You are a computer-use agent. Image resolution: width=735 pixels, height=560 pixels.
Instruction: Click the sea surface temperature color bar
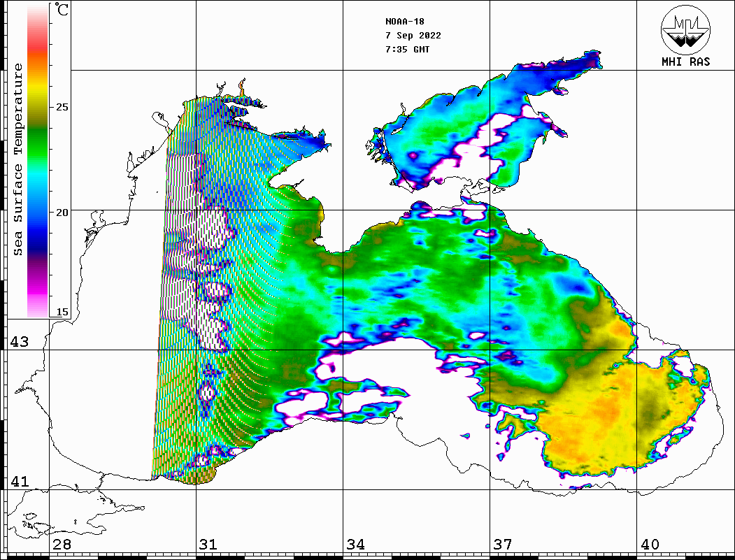(x=38, y=161)
